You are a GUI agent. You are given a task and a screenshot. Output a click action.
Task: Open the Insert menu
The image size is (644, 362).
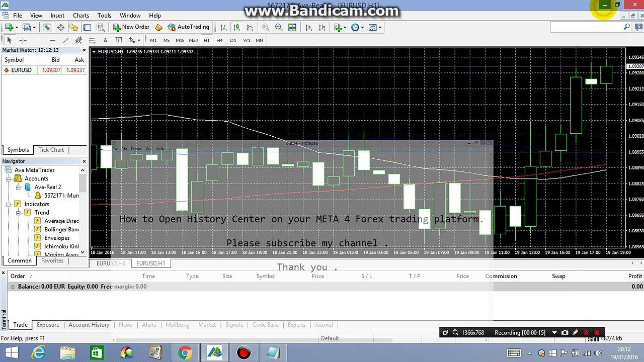point(57,16)
